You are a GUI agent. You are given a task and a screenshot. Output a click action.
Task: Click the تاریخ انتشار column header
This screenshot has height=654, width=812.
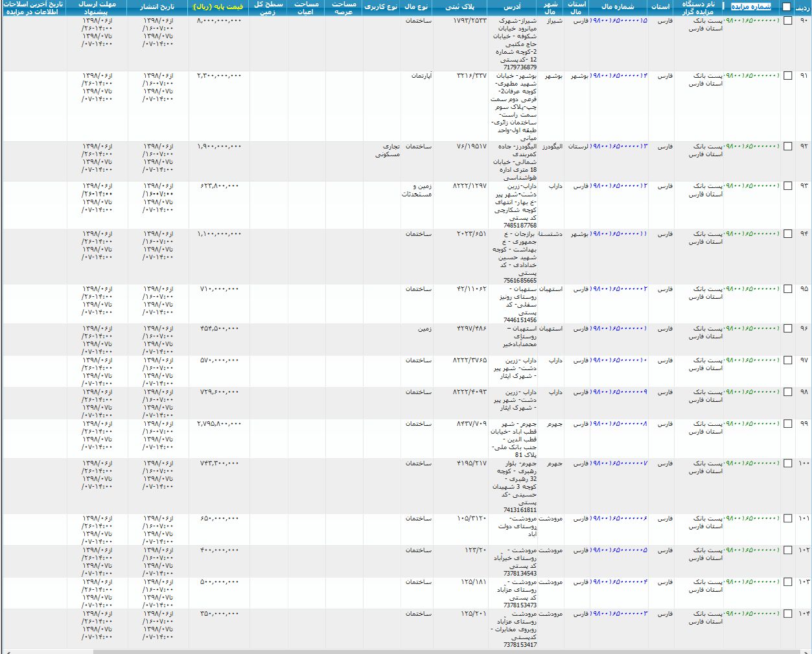158,6
